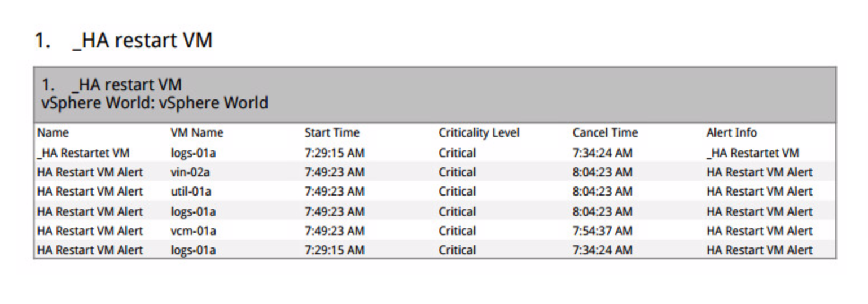Select the util-01a VM name cell
The image size is (868, 304).
[x=191, y=192]
